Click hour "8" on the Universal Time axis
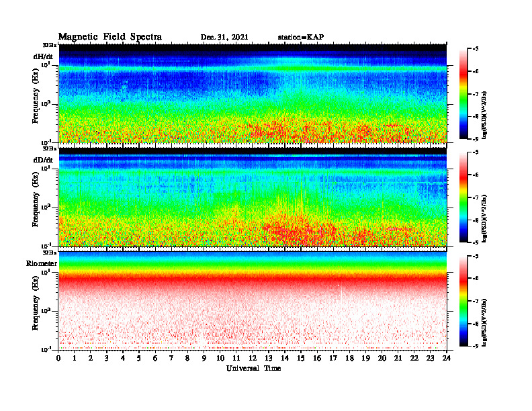This screenshot has width=532, height=411. [x=187, y=359]
